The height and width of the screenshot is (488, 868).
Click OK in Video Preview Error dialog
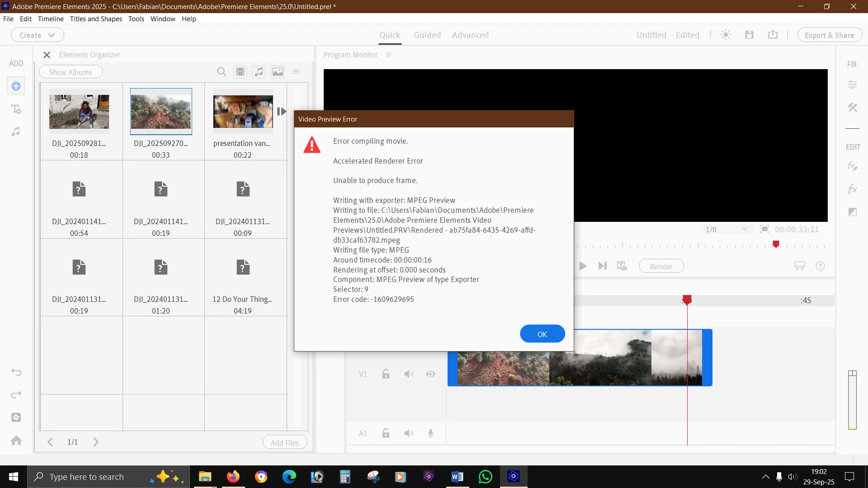[542, 334]
